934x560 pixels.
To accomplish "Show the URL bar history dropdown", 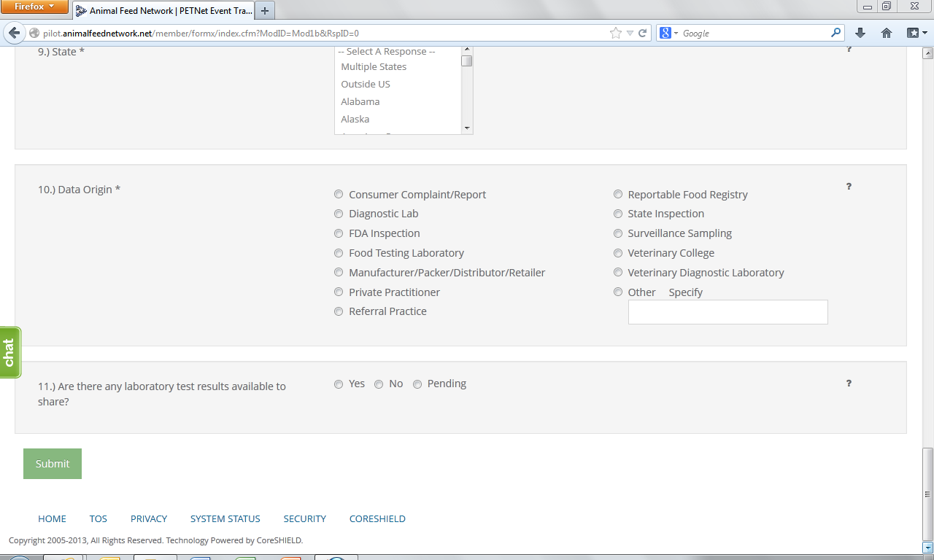I will pos(630,33).
